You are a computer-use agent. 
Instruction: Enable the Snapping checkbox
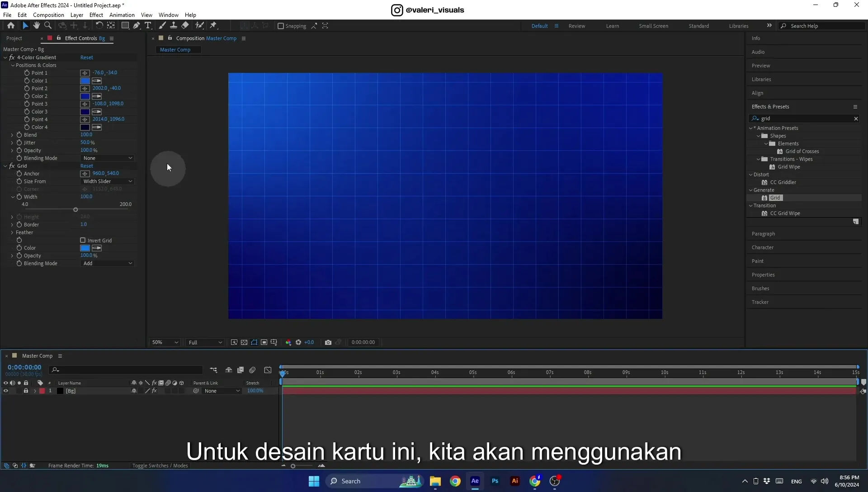coord(281,26)
